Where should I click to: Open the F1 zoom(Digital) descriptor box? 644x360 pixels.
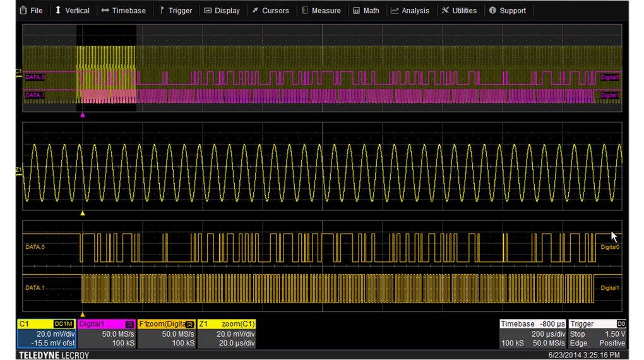coord(166,333)
